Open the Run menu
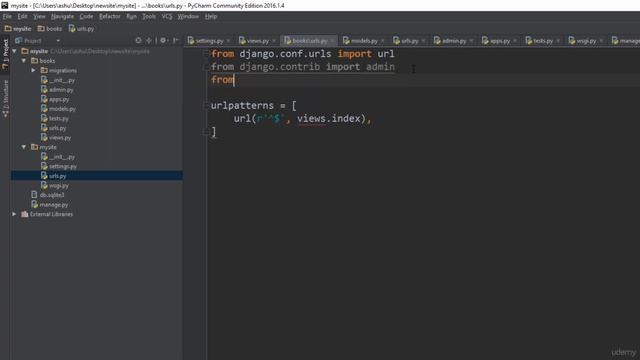 click(x=131, y=16)
